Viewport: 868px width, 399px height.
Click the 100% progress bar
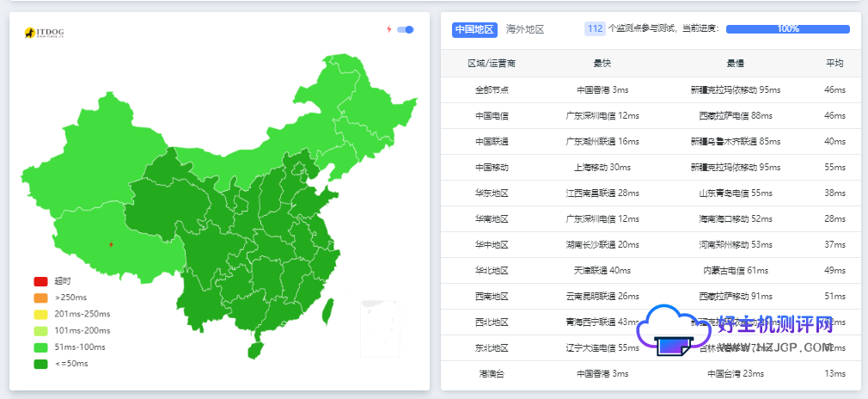tap(787, 29)
